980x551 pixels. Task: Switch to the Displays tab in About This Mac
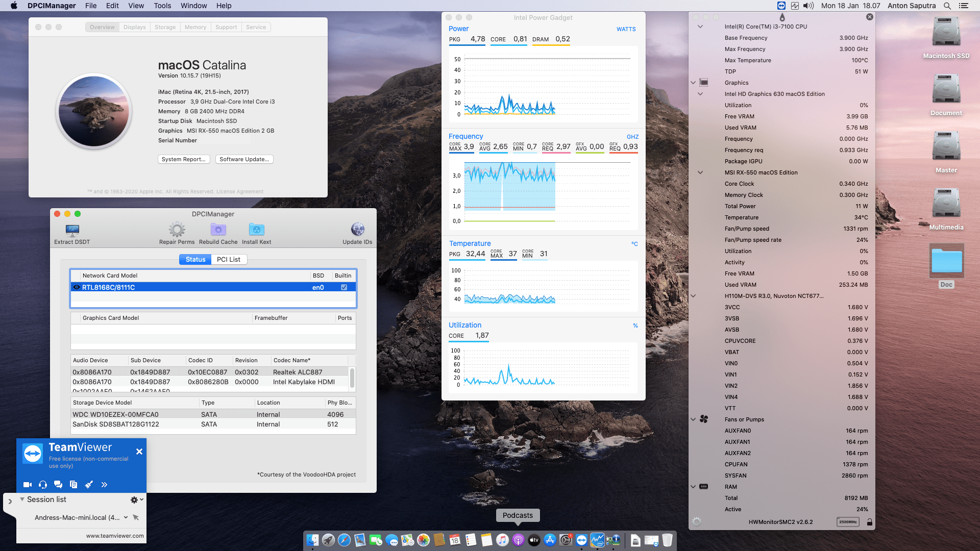click(134, 27)
